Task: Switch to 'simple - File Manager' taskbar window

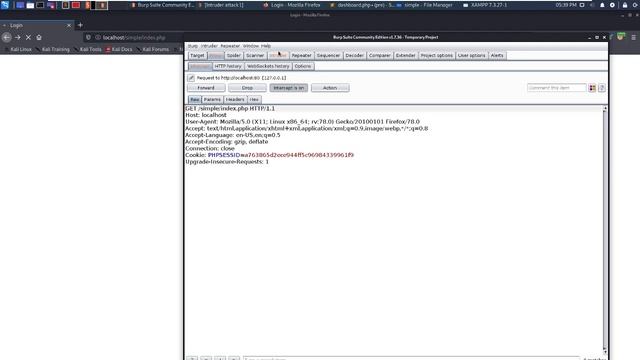Action: 424,5
